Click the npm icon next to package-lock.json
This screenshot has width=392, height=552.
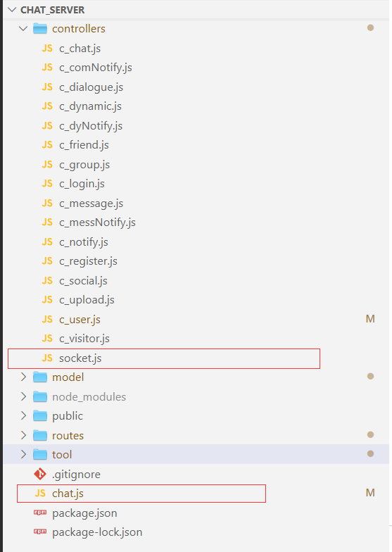(39, 532)
